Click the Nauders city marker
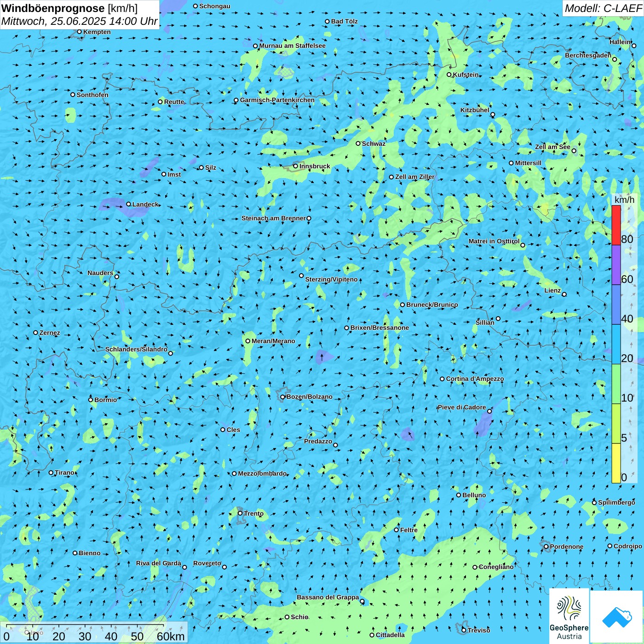The image size is (644, 644). pos(116,276)
